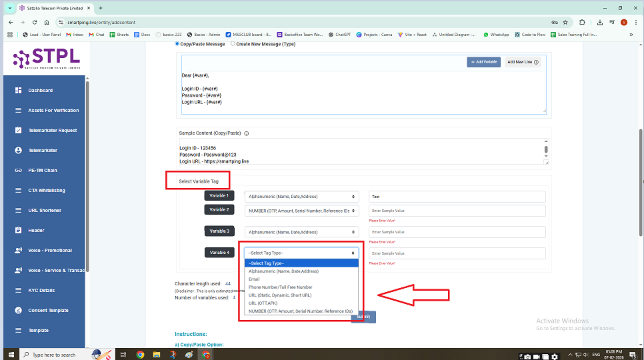The height and width of the screenshot is (360, 644).
Task: Click the Voice - Promotional speaker icon
Action: tap(19, 251)
